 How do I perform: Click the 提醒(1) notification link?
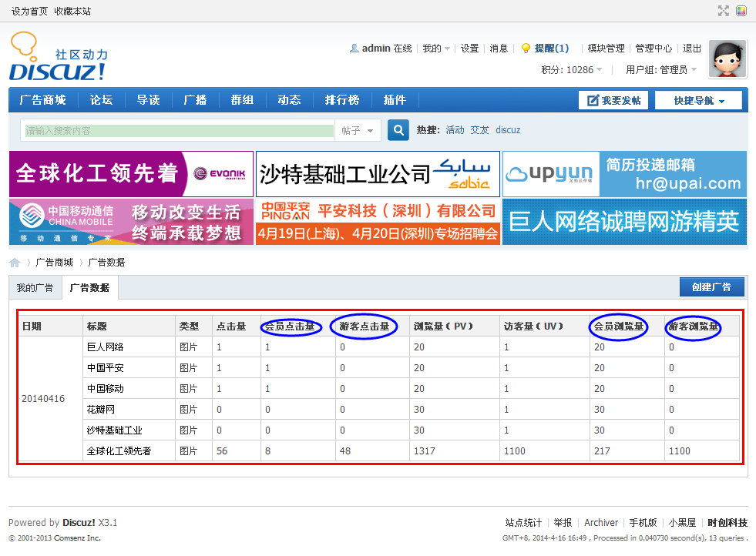point(552,49)
